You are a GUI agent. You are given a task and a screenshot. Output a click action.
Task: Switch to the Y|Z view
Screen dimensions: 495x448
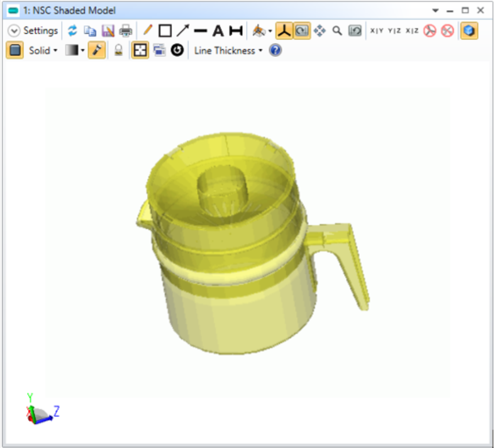click(394, 30)
